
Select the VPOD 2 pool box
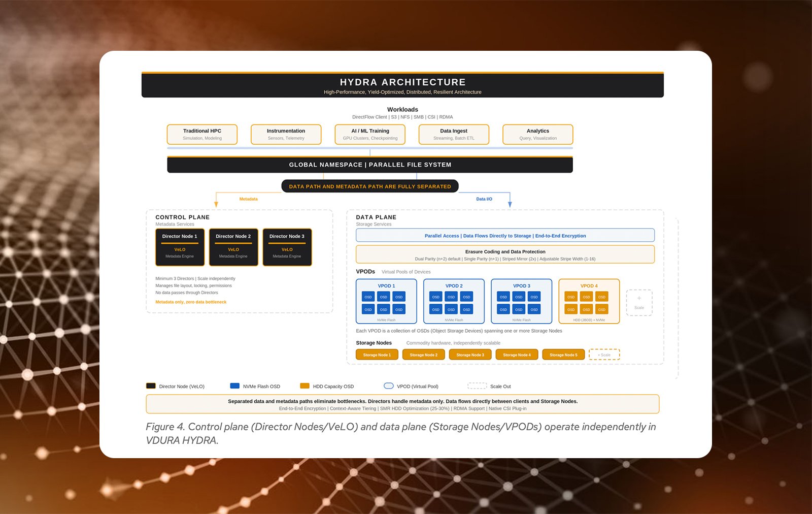(454, 301)
